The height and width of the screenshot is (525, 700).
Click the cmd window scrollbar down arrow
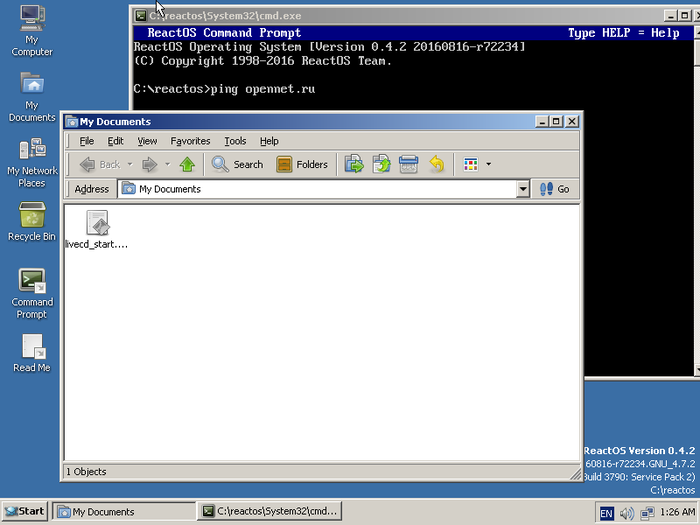697,370
